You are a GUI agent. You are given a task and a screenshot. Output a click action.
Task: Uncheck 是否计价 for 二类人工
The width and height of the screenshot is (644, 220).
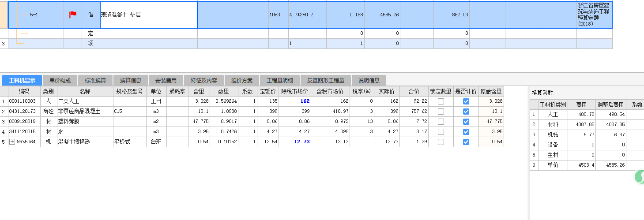[x=466, y=101]
